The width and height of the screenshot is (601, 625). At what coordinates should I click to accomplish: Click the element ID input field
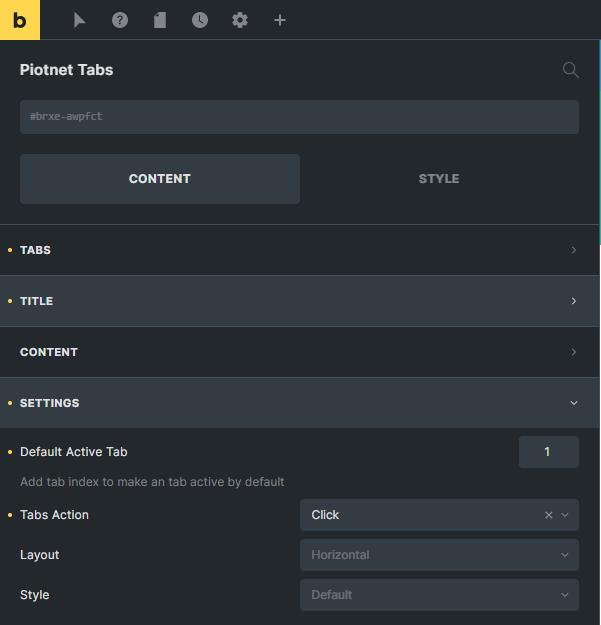point(299,117)
